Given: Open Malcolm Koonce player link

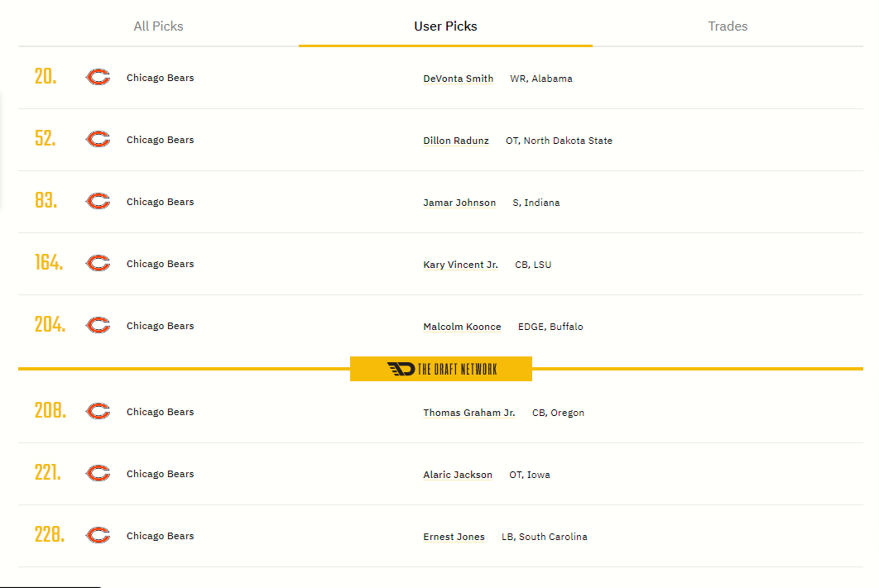Looking at the screenshot, I should tap(462, 327).
